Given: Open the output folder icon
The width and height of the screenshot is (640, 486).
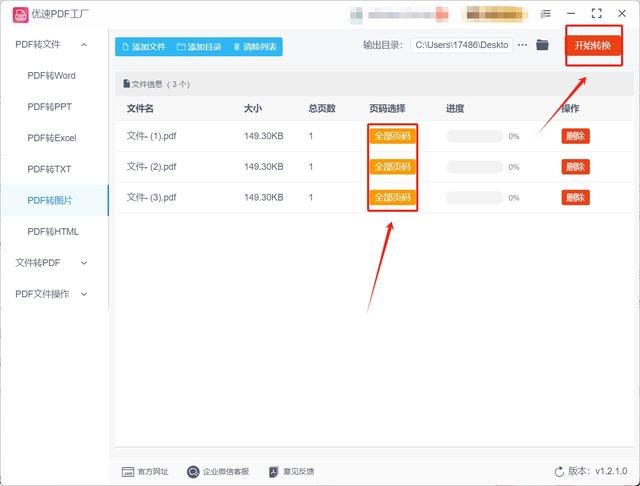Looking at the screenshot, I should [x=542, y=45].
